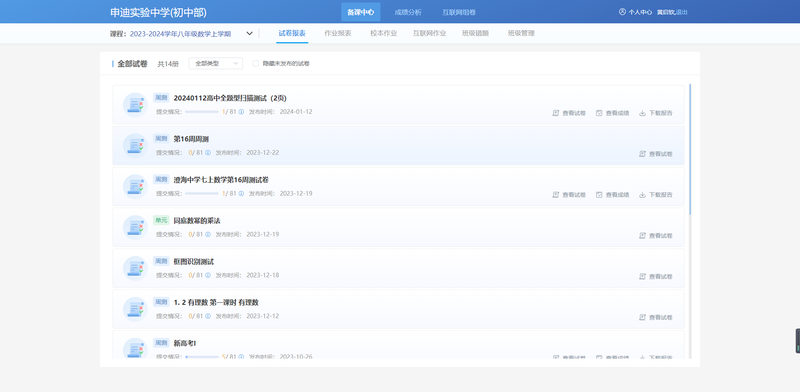800x392 pixels.
Task: Open exam title 框图识别测试
Action: point(193,261)
